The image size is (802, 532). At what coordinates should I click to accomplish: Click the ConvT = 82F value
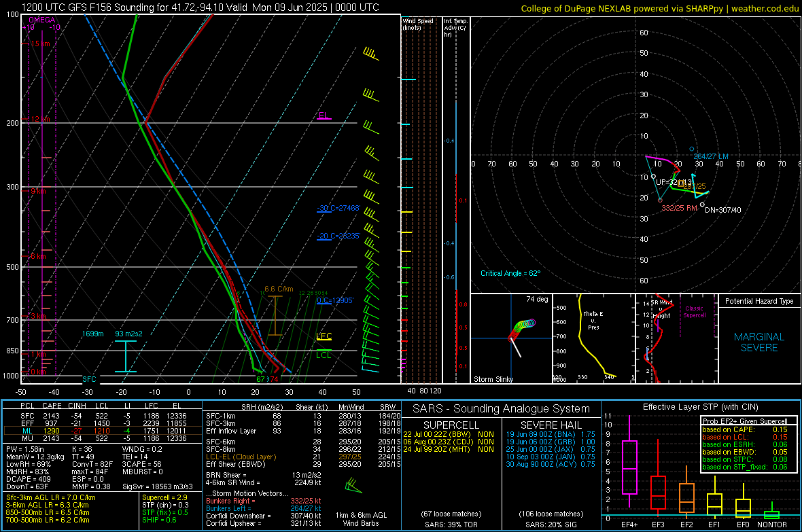92,465
